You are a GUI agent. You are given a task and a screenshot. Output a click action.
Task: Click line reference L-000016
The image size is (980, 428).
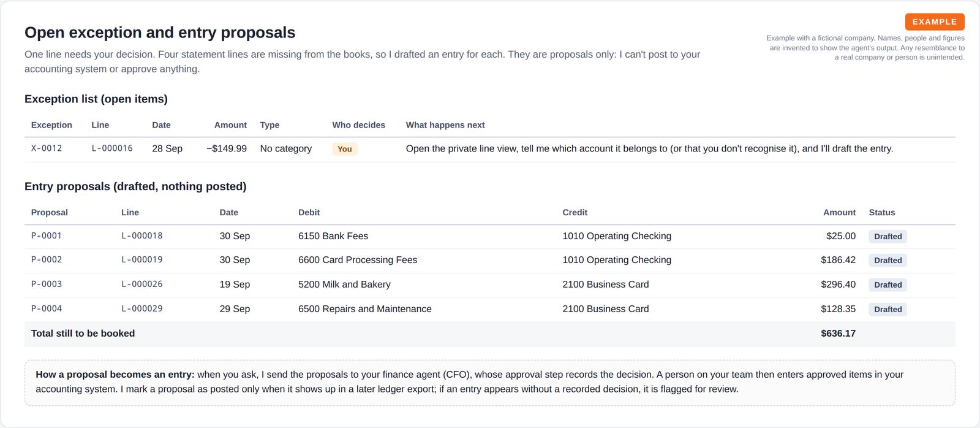pos(112,148)
